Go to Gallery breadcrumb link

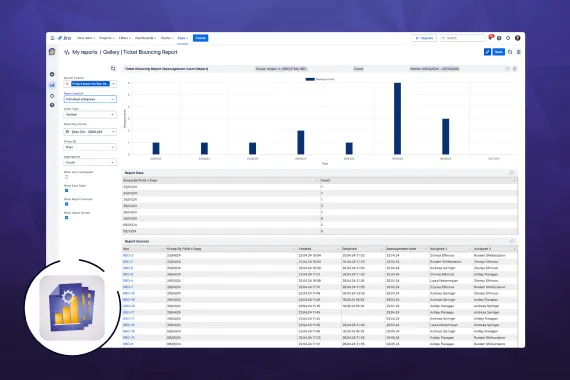(111, 52)
